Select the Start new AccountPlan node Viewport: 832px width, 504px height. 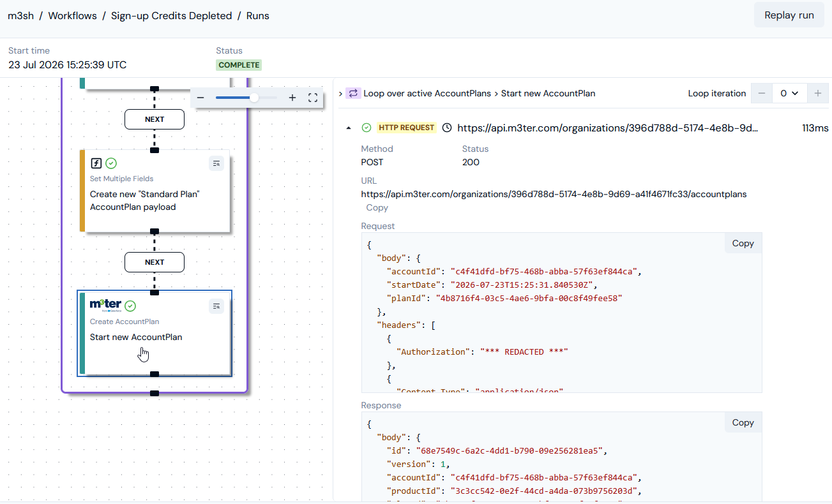coord(155,334)
